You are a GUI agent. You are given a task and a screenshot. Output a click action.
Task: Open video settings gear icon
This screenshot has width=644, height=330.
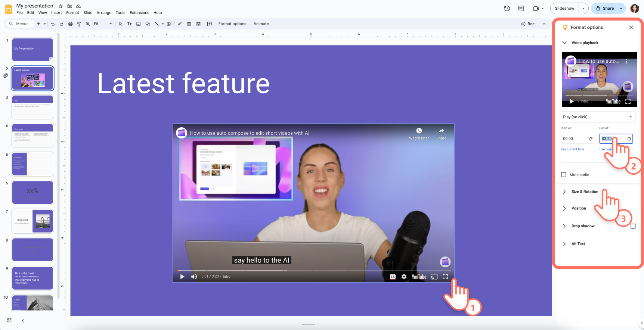[x=404, y=277]
